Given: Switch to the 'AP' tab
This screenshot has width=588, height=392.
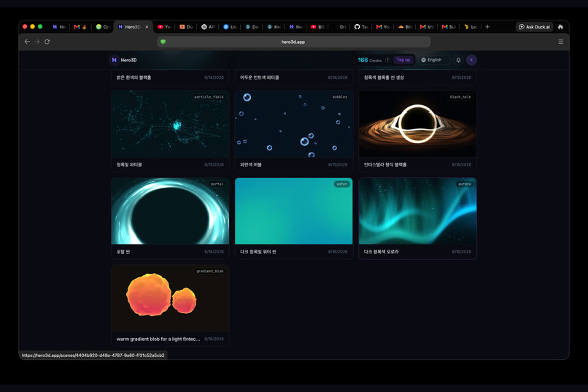Looking at the screenshot, I should click(208, 26).
